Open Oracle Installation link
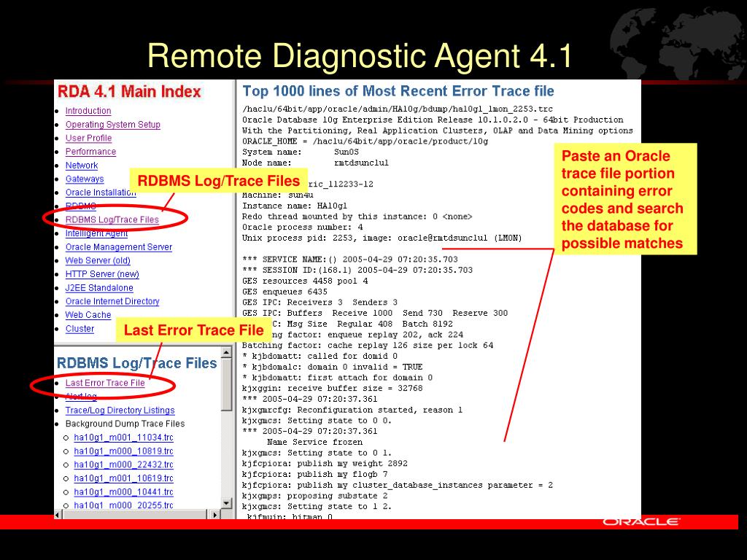Screen dimensions: 747x560 coord(101,192)
